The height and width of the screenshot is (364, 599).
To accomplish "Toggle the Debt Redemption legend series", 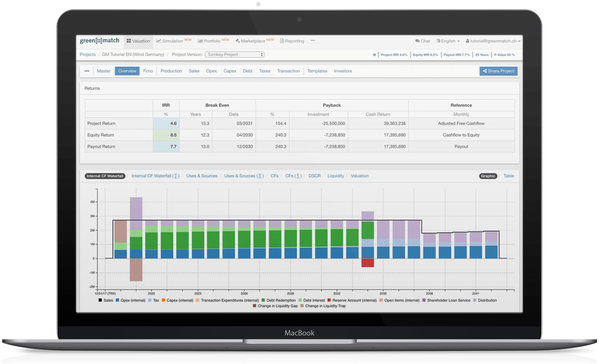I will 263,300.
